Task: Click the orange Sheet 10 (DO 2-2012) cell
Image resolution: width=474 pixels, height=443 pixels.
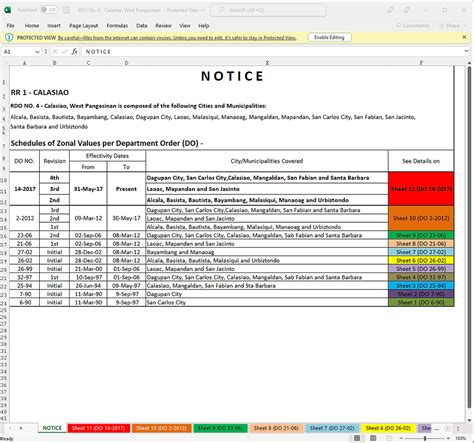Action: [x=421, y=218]
